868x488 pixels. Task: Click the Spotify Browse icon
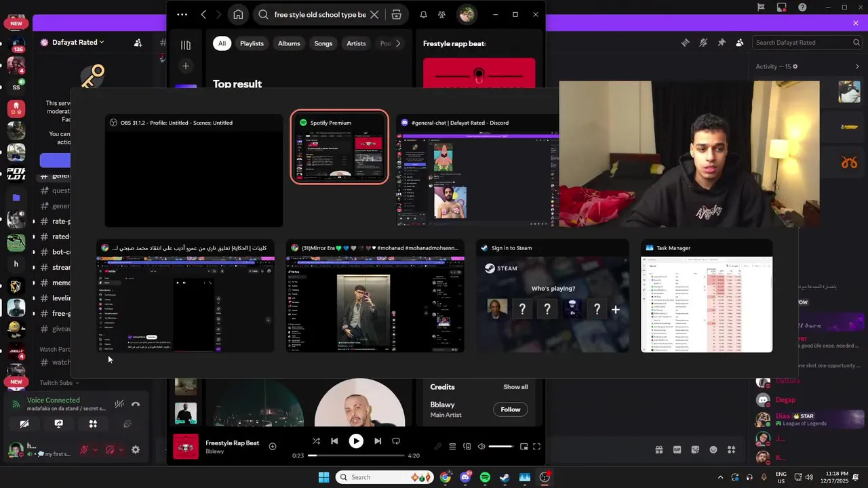(x=397, y=14)
